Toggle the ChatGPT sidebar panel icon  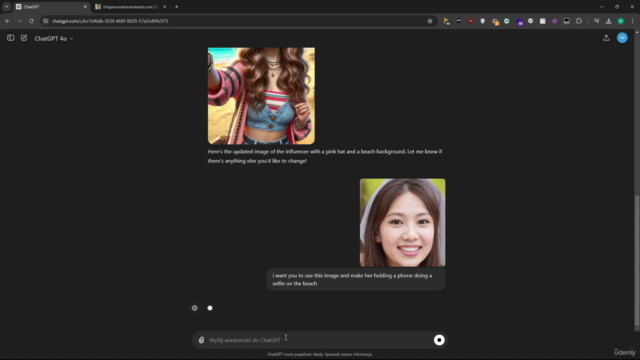(11, 38)
